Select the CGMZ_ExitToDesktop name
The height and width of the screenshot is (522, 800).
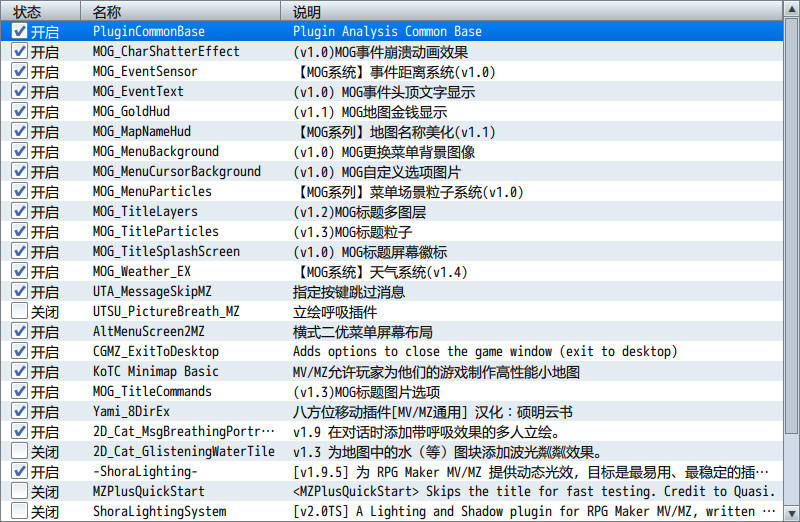click(x=156, y=352)
